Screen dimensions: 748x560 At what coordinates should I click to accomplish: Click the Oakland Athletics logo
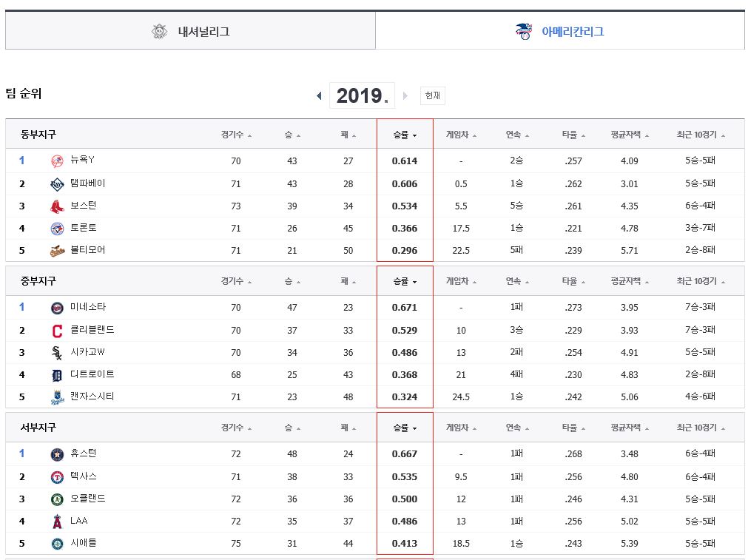click(x=57, y=499)
